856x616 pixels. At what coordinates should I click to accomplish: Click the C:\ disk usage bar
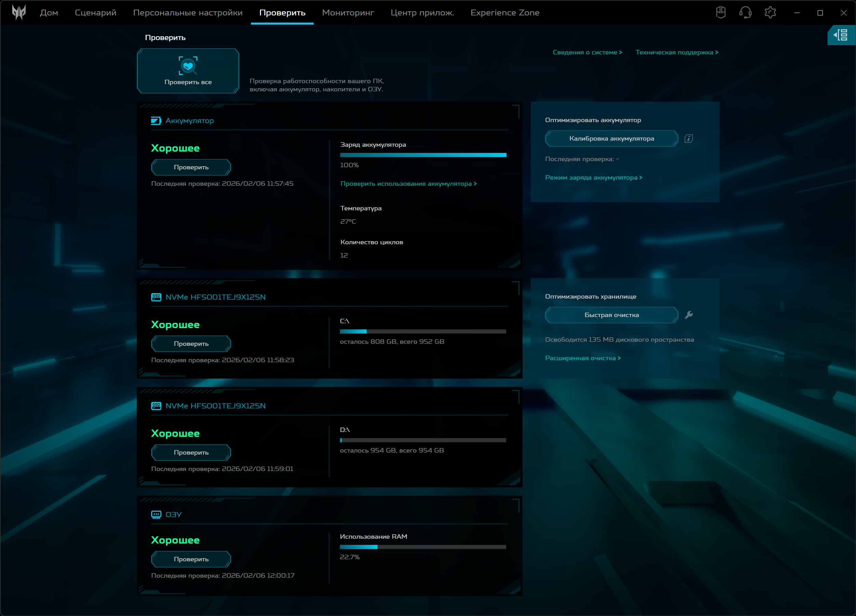point(423,331)
